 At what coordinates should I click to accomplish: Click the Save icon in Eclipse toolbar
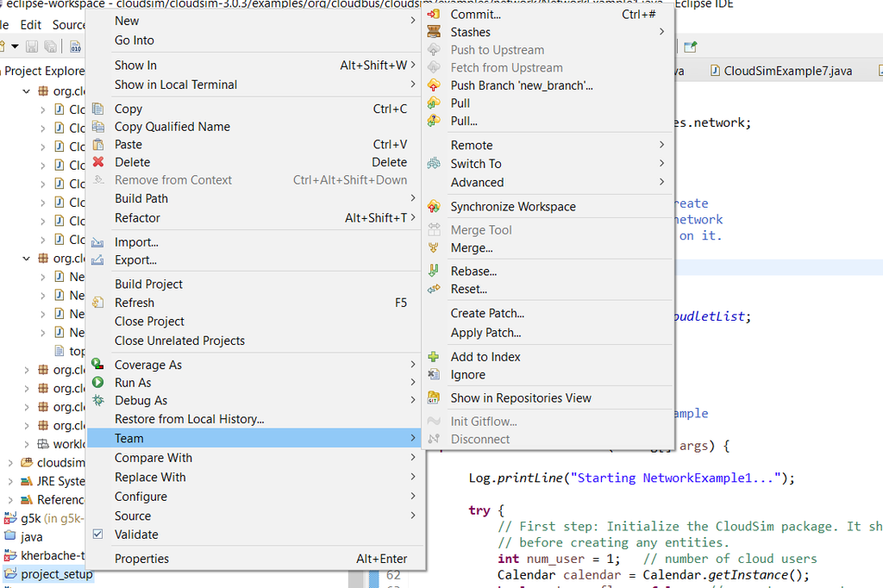click(x=32, y=47)
